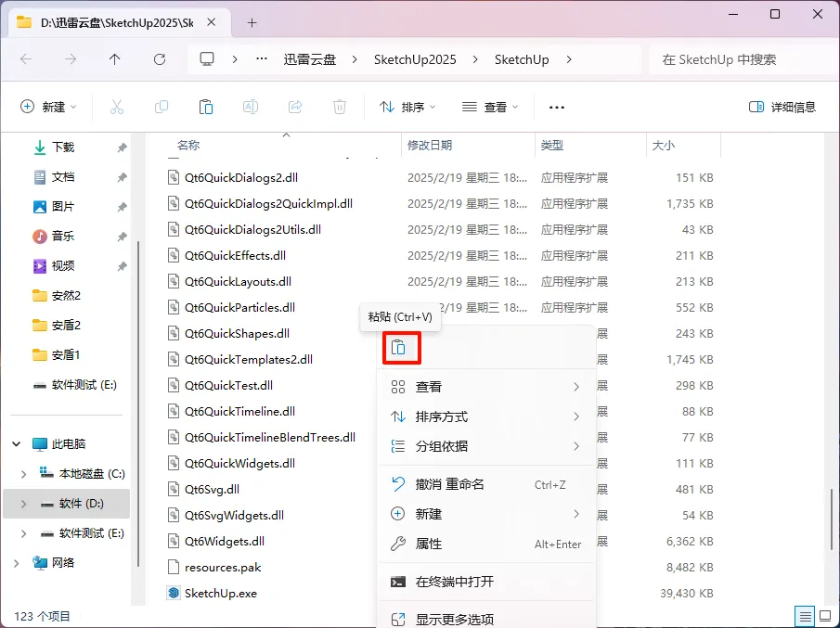840x628 pixels.
Task: Click the 在 SketchUp 中搜索 search box
Action: (742, 59)
